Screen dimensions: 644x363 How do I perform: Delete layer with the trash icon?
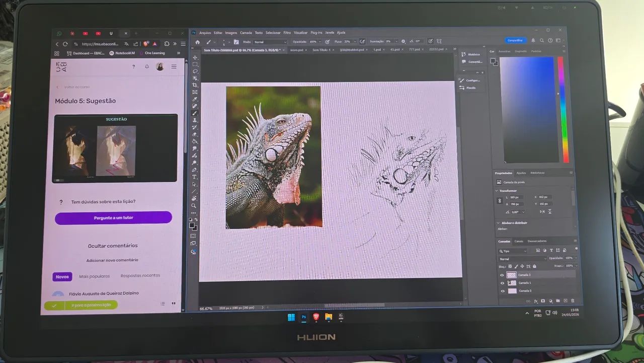573,301
